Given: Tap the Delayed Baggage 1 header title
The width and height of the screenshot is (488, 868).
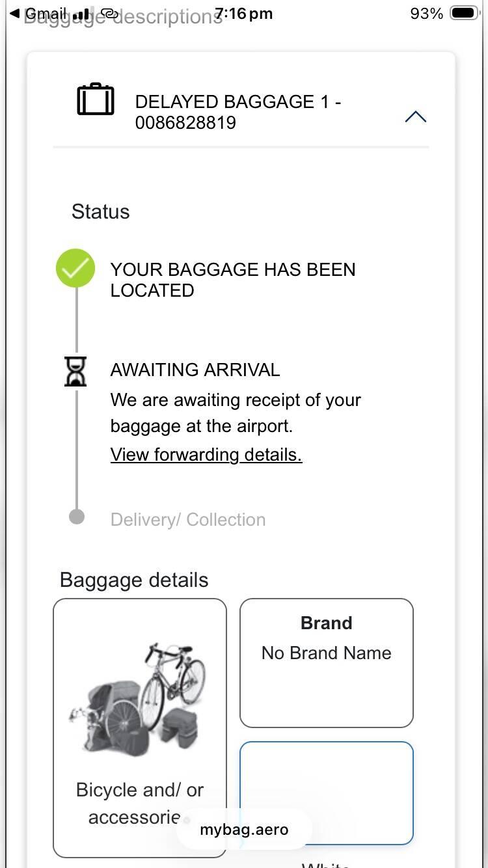Looking at the screenshot, I should click(x=237, y=112).
